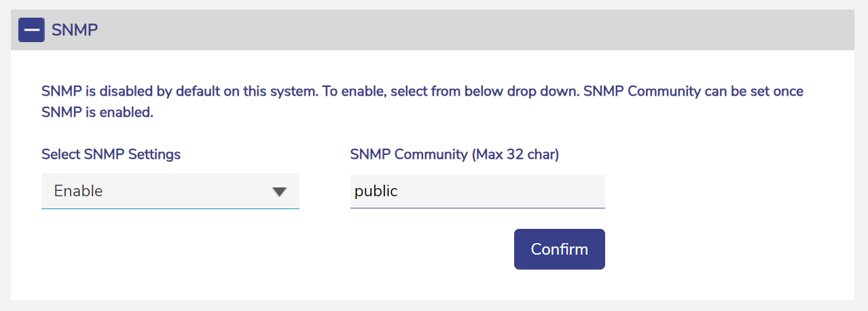
Task: Click the empty gray SNMP header bar
Action: pyautogui.click(x=475, y=30)
